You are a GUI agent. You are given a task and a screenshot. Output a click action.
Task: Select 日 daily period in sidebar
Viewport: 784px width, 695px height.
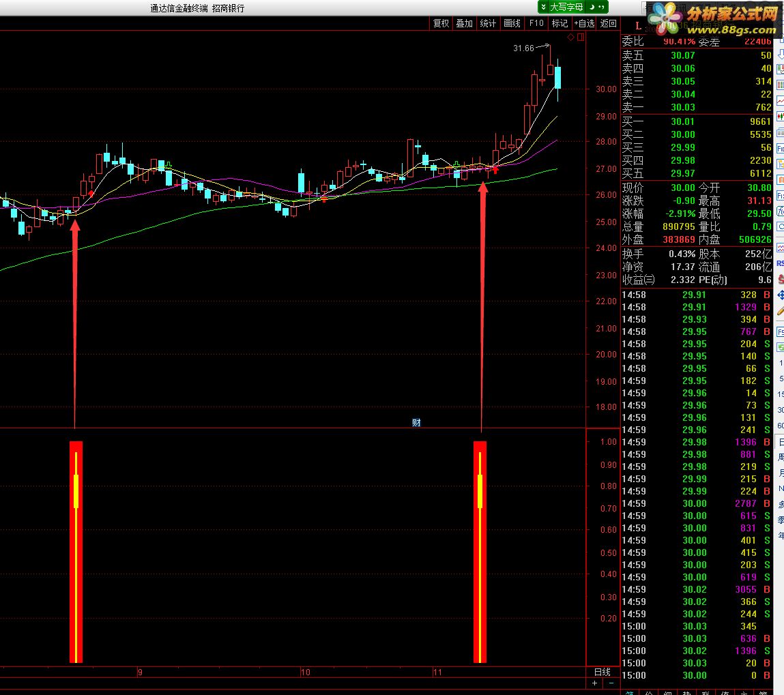781,442
